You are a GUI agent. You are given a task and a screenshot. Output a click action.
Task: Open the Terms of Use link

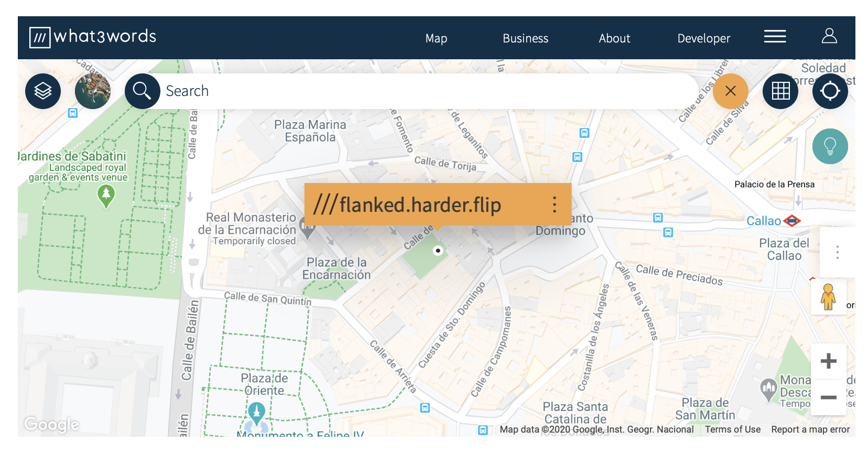[732, 429]
